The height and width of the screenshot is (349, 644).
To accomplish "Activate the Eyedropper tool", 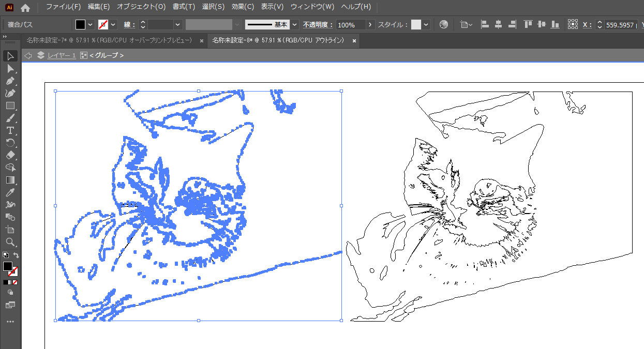I will [x=10, y=192].
